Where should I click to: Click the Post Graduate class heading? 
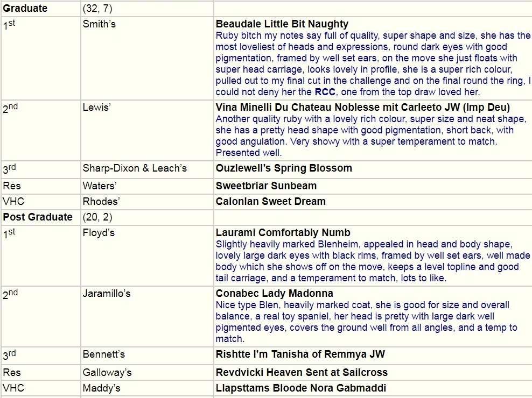[x=38, y=217]
